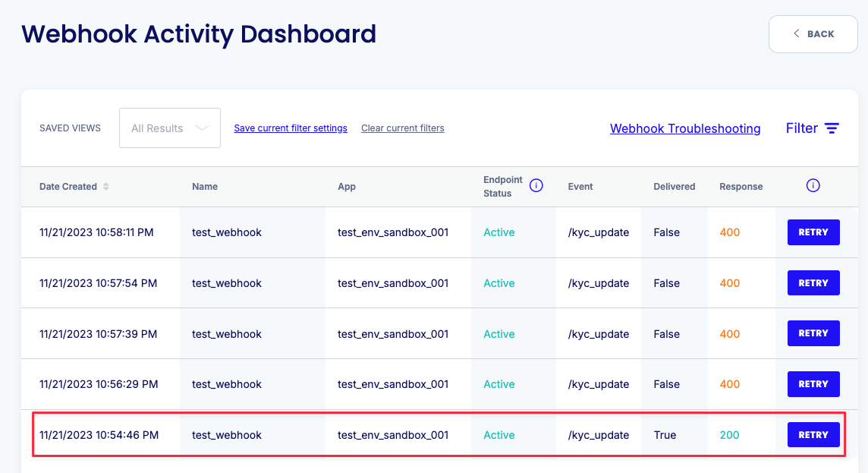The image size is (868, 473).
Task: Open Webhook Troubleshooting link
Action: pos(685,128)
